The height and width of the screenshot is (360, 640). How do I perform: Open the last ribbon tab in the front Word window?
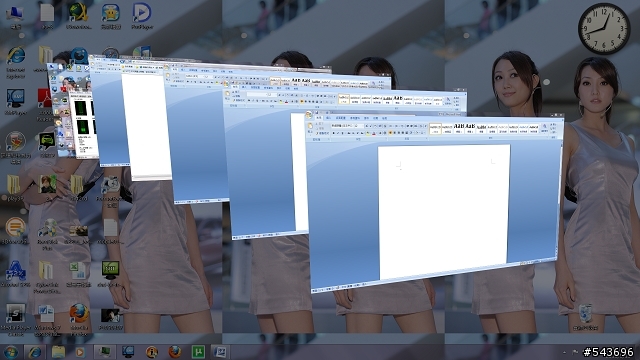coord(384,118)
